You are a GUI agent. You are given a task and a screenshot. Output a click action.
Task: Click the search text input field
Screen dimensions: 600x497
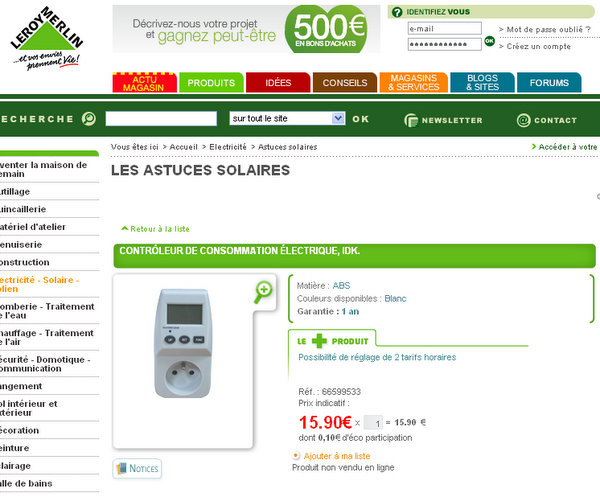point(161,119)
